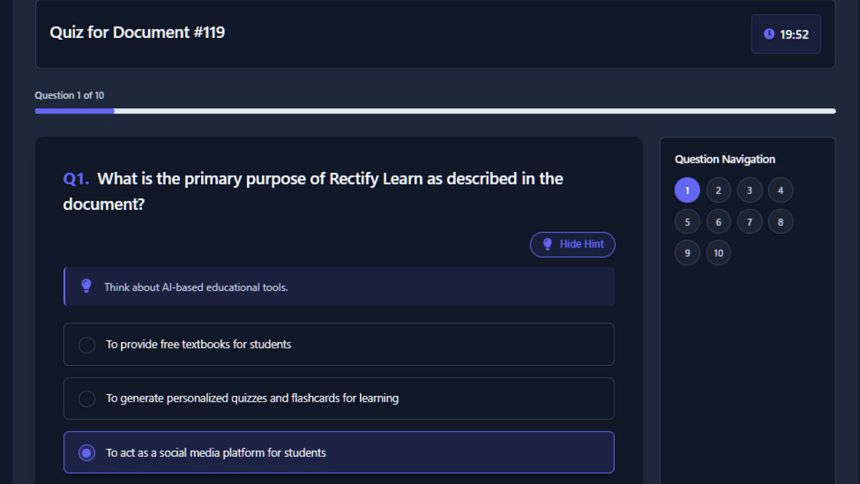This screenshot has width=860, height=484.
Task: Click the answer card about free textbooks
Action: pos(339,344)
